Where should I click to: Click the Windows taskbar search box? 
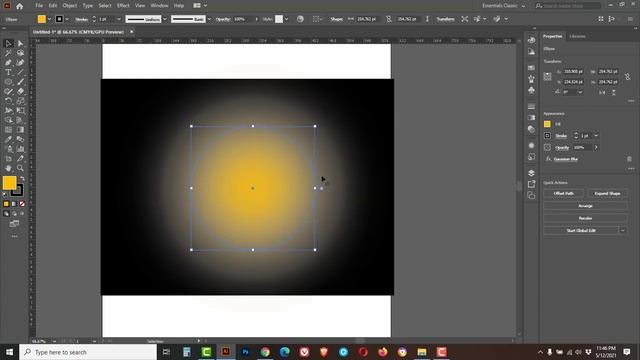click(x=88, y=352)
